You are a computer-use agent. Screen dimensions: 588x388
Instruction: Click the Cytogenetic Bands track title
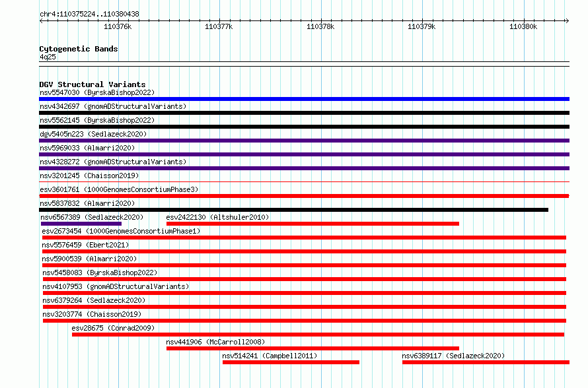coord(79,49)
